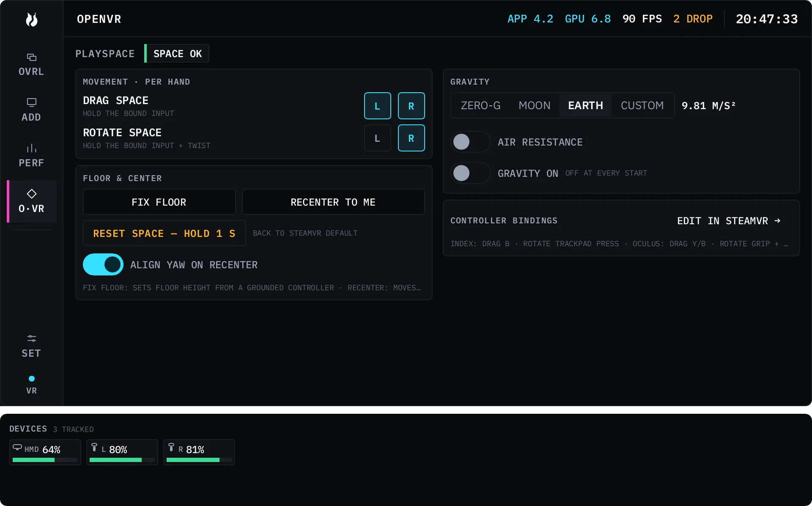Disable Align Yaw on Recenter
Image resolution: width=812 pixels, height=506 pixels.
pyautogui.click(x=103, y=264)
